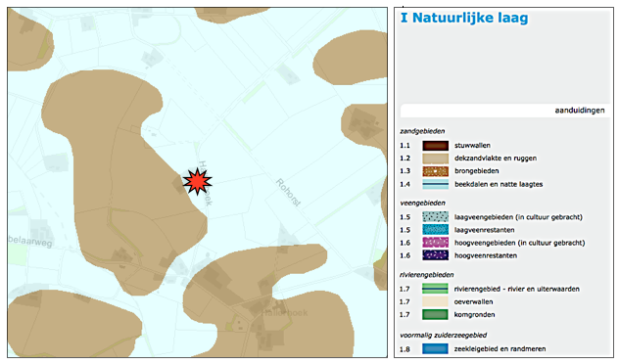Click the zeekleigebied en randmeren swatch
This screenshot has width=619, height=364.
coord(436,348)
